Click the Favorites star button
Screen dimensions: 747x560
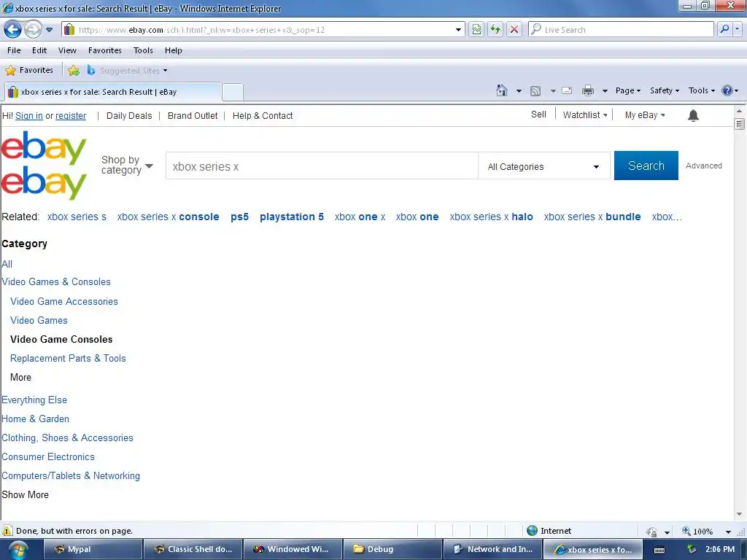(x=29, y=71)
